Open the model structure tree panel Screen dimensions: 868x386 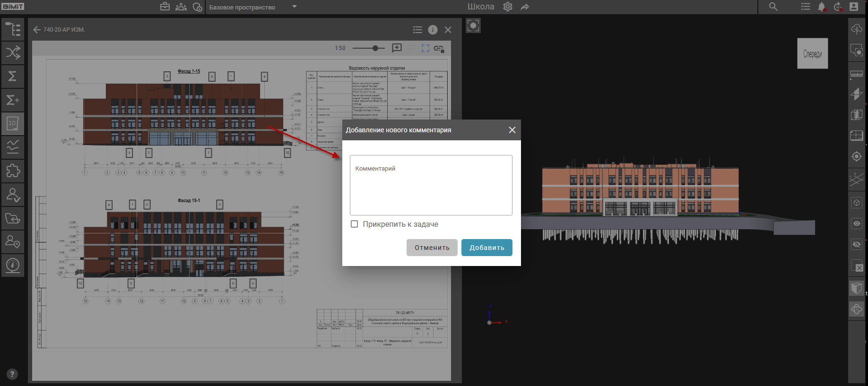13,29
